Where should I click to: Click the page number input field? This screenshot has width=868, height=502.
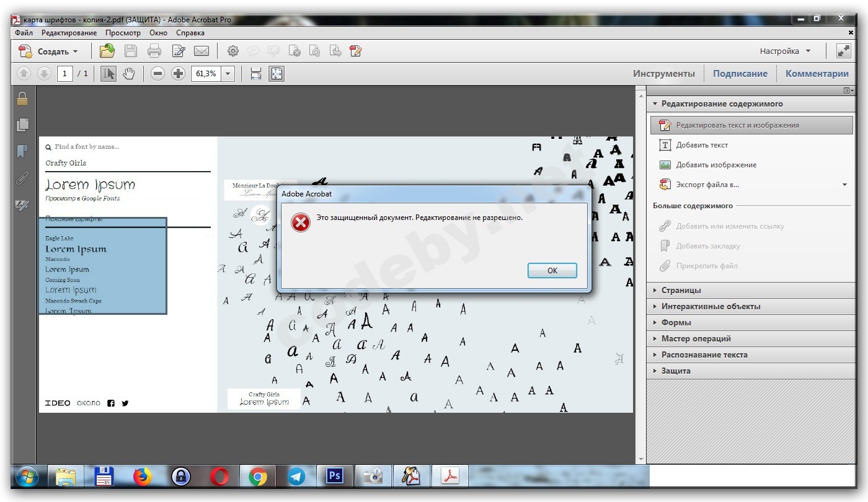[65, 74]
